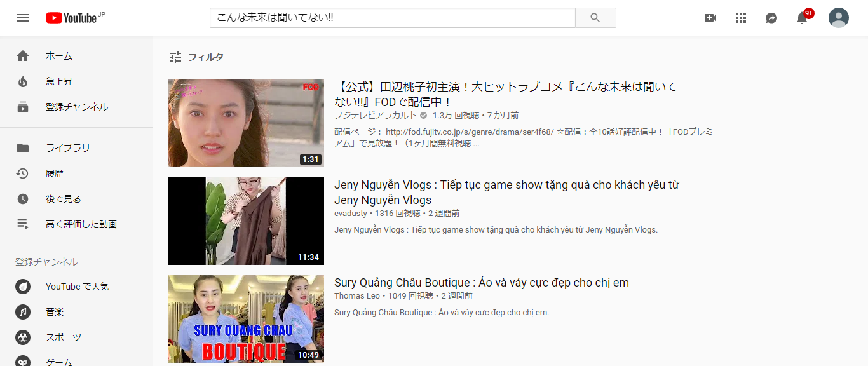Open ホーム in the sidebar
868x366 pixels.
click(59, 56)
